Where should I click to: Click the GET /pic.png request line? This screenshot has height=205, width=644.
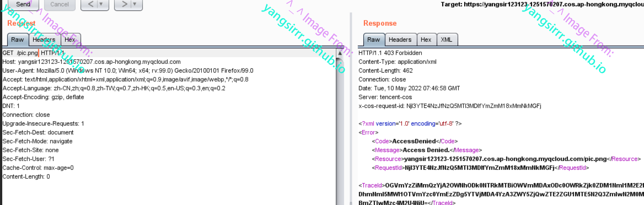click(x=34, y=53)
